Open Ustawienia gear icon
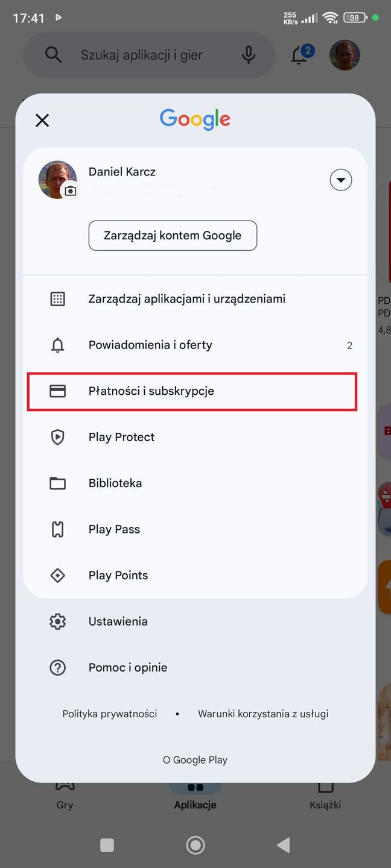 click(58, 621)
